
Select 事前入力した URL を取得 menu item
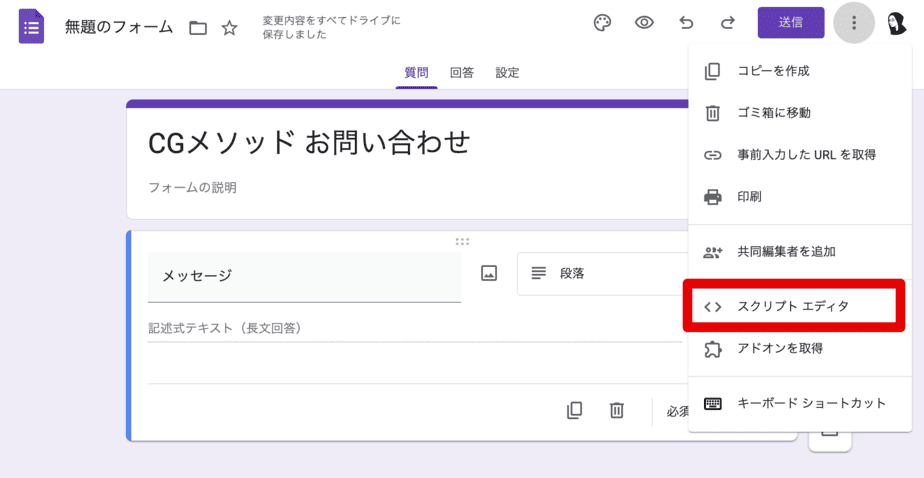[800, 155]
